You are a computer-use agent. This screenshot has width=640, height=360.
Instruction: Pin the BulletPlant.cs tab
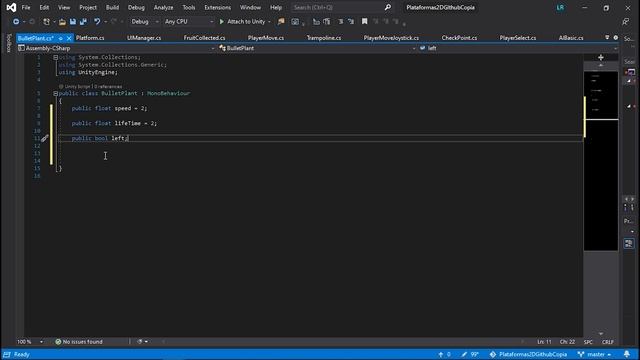coord(60,38)
